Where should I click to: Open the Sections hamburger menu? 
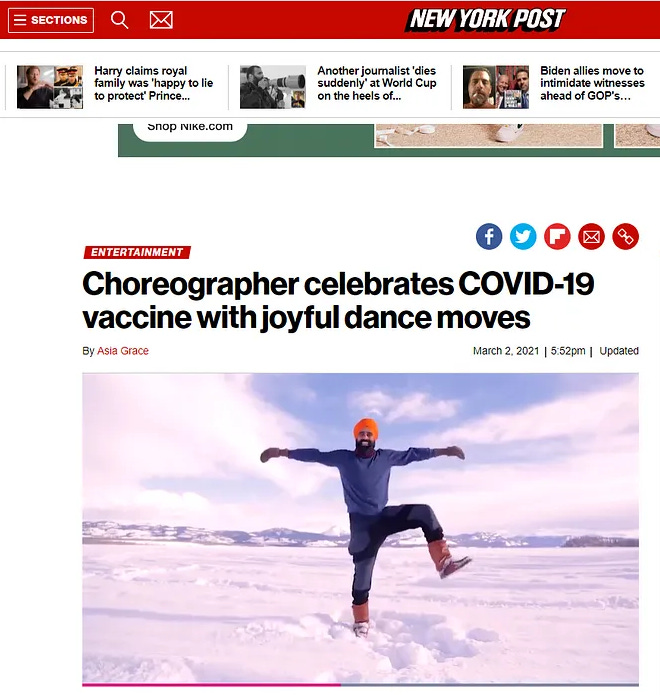click(51, 20)
